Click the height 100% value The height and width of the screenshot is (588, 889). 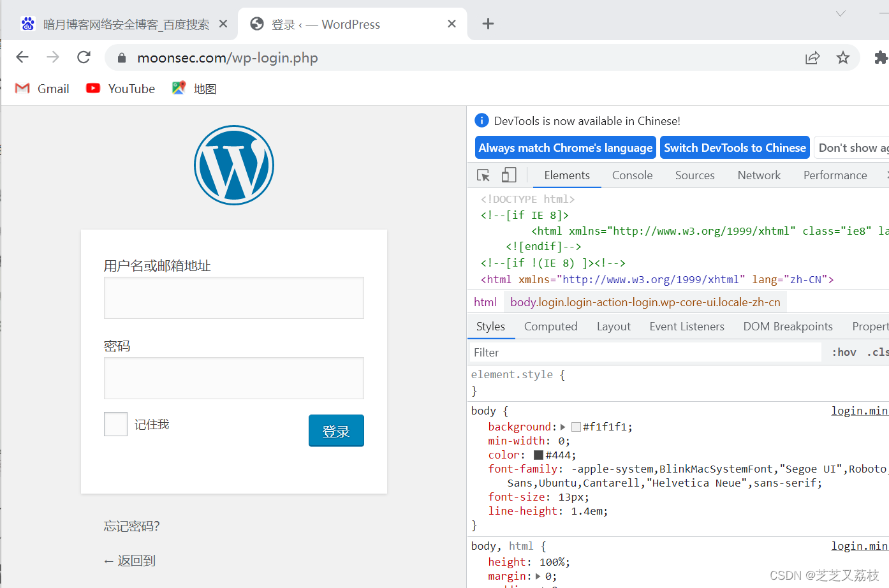(x=552, y=562)
